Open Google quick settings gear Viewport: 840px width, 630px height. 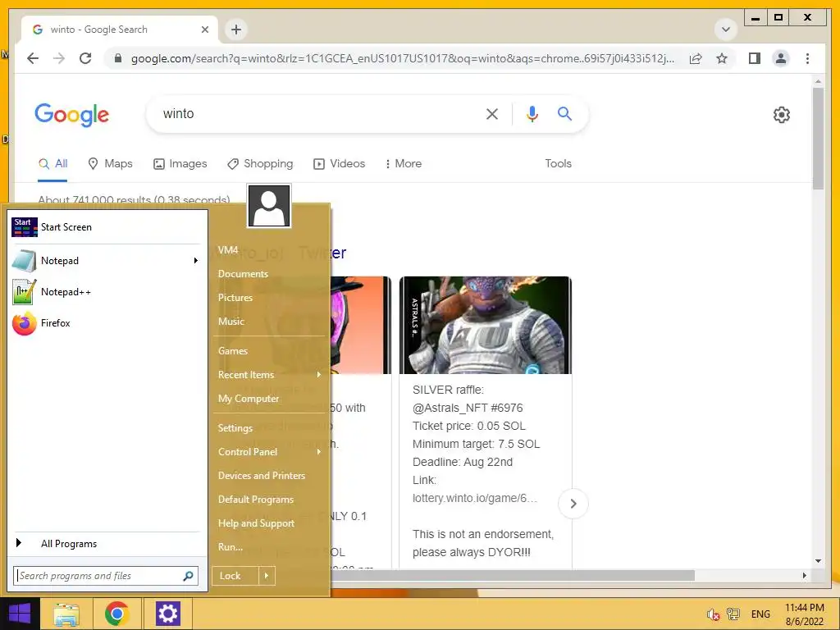click(781, 115)
